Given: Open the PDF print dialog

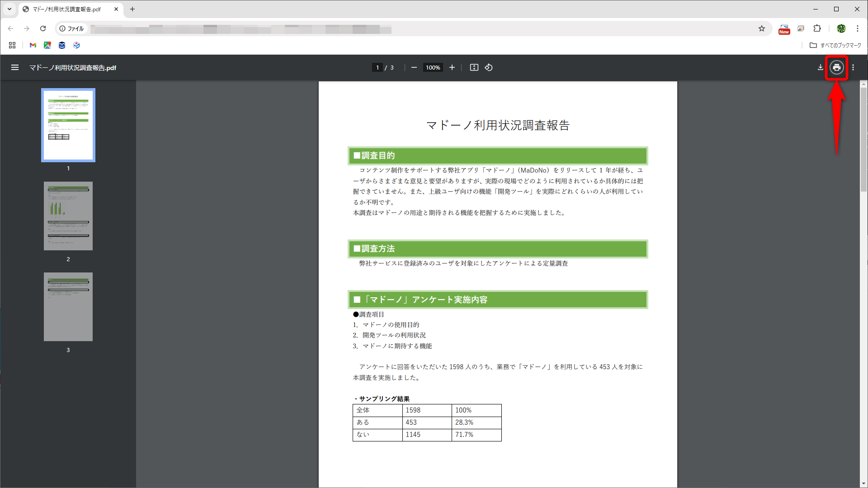Looking at the screenshot, I should point(837,67).
